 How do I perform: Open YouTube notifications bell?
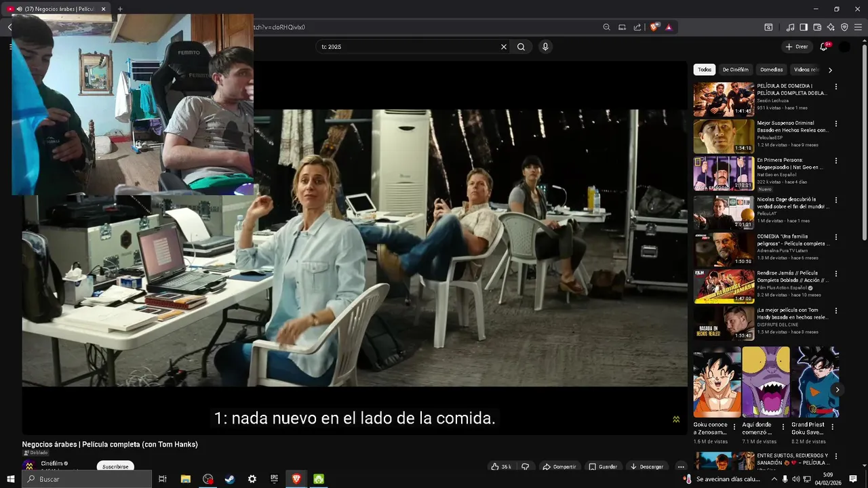click(x=824, y=47)
